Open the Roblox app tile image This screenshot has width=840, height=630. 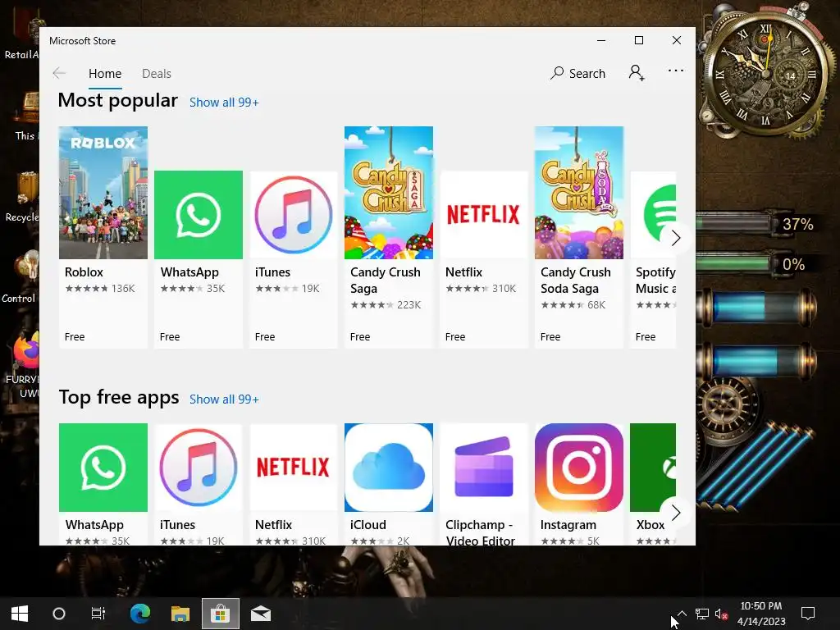tap(103, 193)
